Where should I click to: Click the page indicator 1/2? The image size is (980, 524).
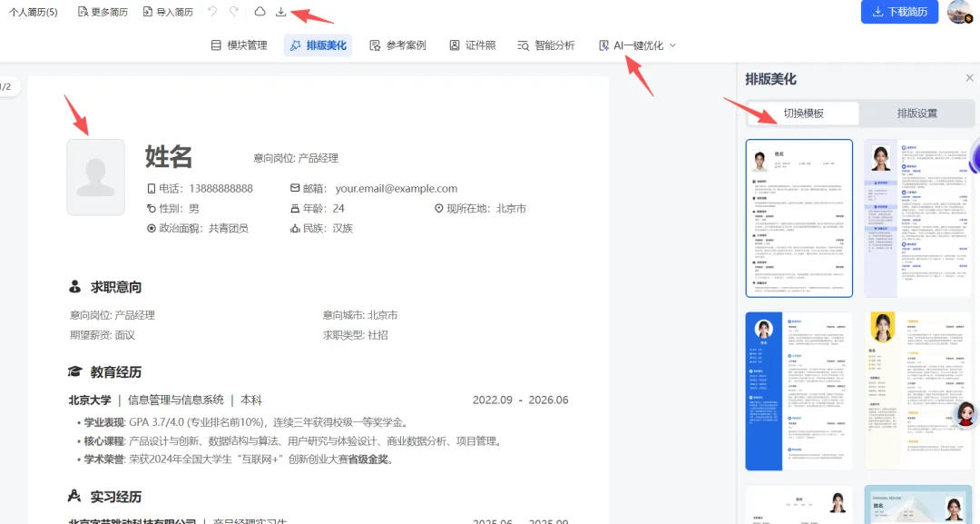[x=6, y=86]
